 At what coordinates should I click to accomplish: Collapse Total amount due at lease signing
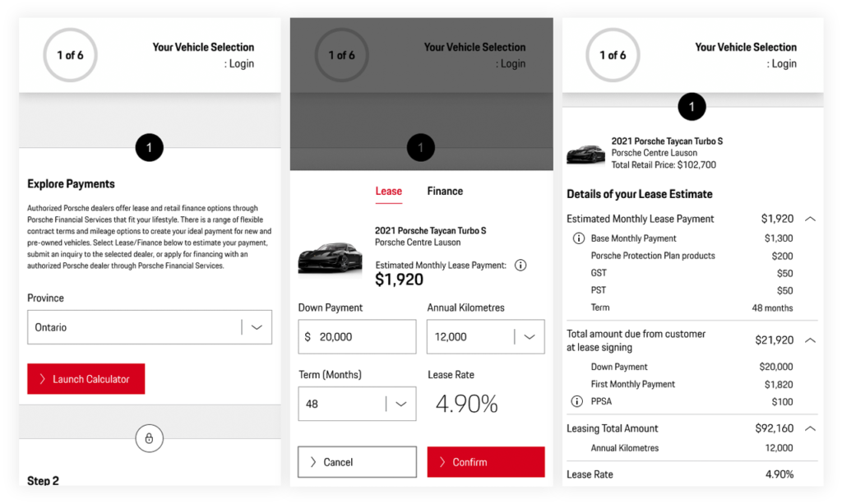pyautogui.click(x=810, y=340)
